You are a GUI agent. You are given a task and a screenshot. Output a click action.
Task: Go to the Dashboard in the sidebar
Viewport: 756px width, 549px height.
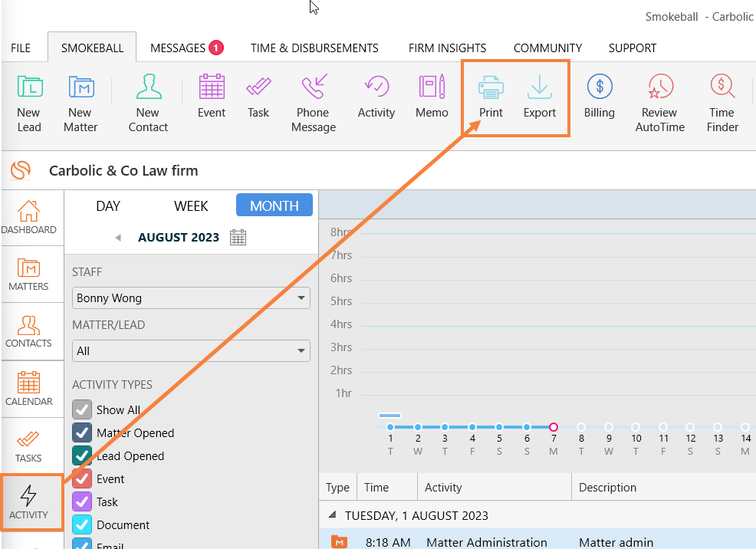point(28,218)
